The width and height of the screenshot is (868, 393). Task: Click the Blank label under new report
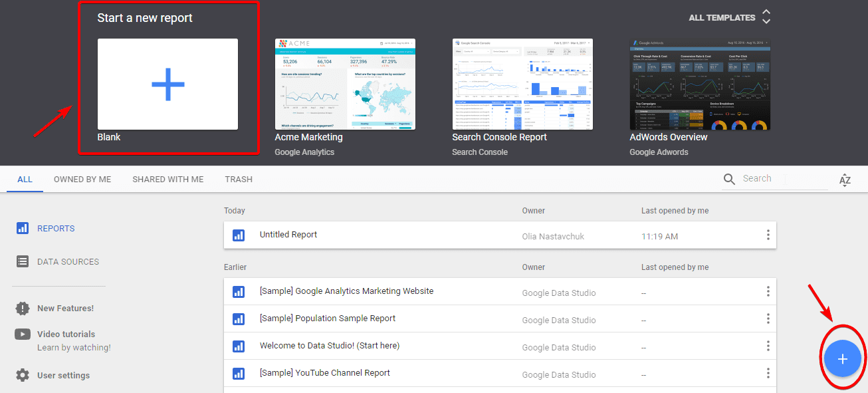(x=109, y=137)
